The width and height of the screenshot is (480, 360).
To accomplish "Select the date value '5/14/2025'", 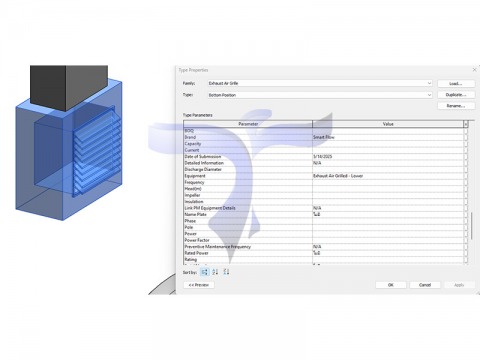I will tap(323, 156).
